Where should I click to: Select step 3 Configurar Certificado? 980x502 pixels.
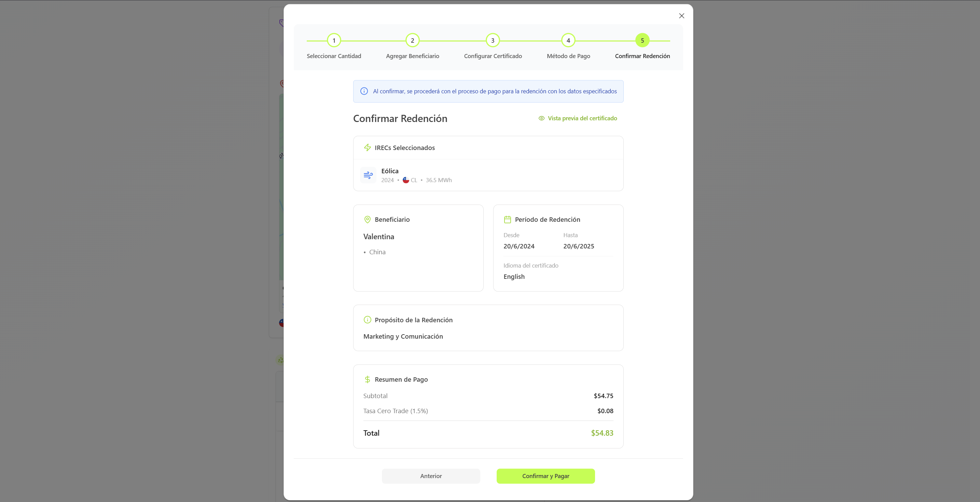[x=493, y=40]
